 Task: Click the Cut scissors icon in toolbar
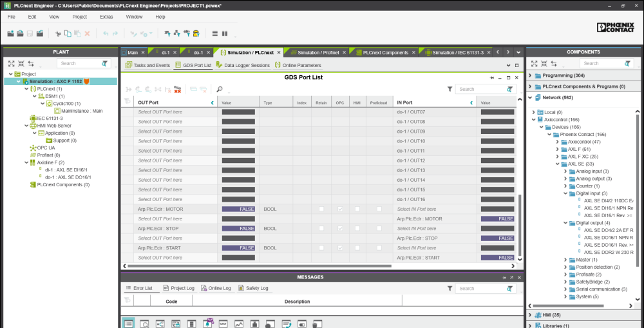[x=58, y=34]
